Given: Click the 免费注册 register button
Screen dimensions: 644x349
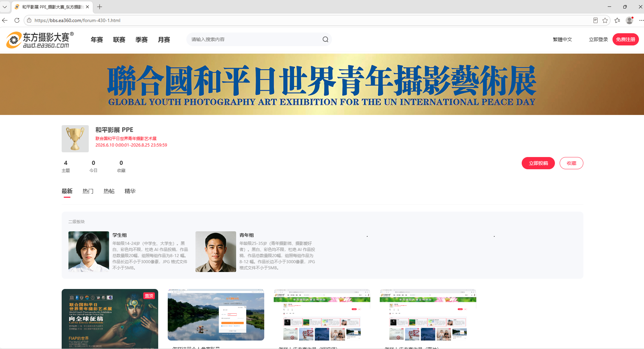Looking at the screenshot, I should (x=625, y=39).
